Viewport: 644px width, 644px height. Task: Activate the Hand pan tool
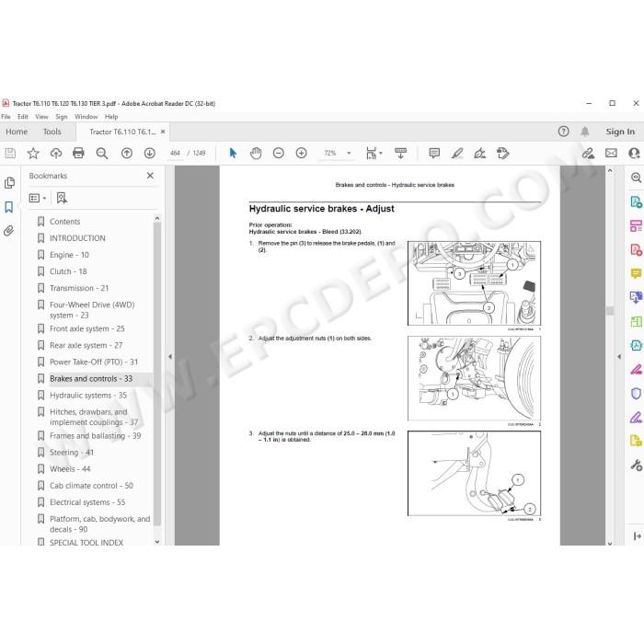pyautogui.click(x=256, y=154)
